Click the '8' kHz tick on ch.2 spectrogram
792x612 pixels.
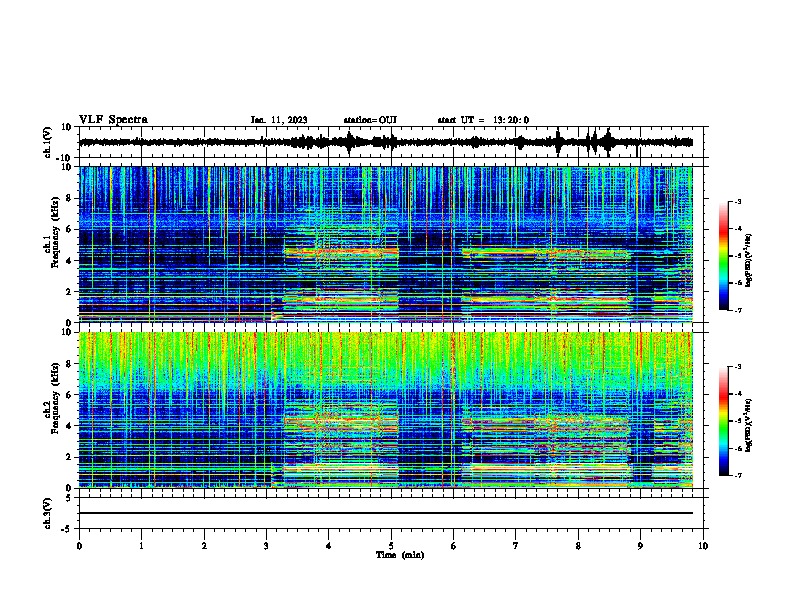click(x=70, y=364)
